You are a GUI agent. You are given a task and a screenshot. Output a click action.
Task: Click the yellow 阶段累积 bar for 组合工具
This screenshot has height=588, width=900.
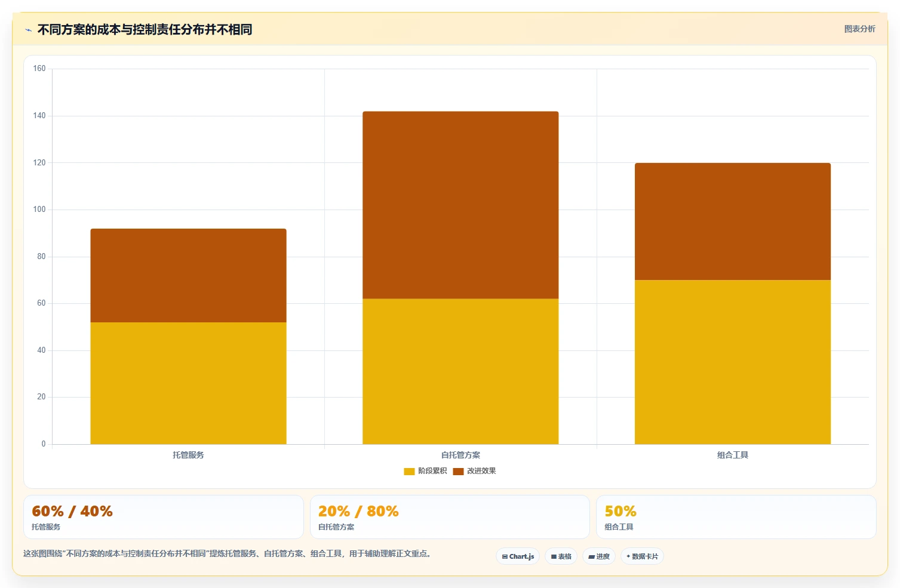click(x=733, y=362)
